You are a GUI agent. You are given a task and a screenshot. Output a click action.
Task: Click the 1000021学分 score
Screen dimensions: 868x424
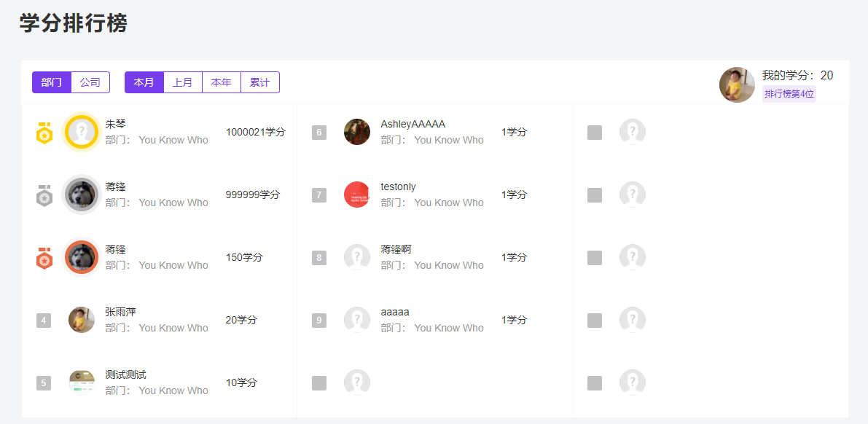pyautogui.click(x=256, y=133)
